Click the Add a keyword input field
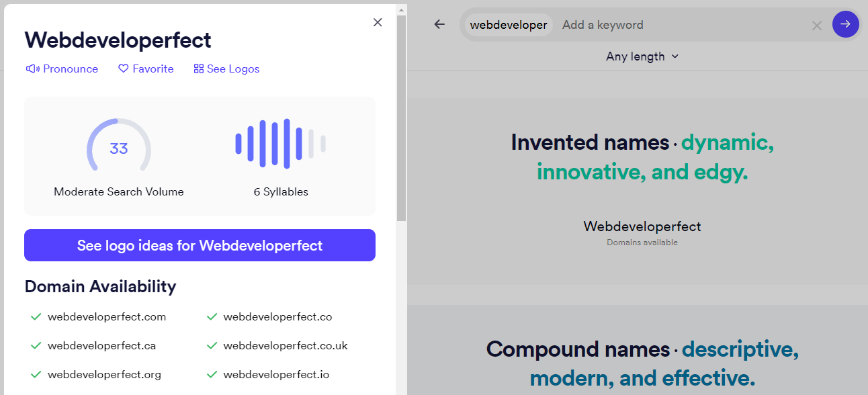The image size is (868, 395). [679, 25]
